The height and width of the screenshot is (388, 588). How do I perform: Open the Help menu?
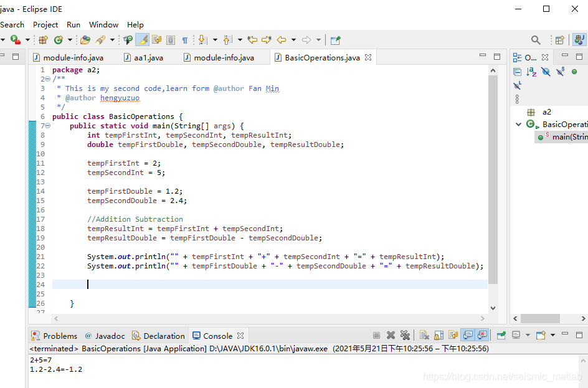click(x=135, y=25)
